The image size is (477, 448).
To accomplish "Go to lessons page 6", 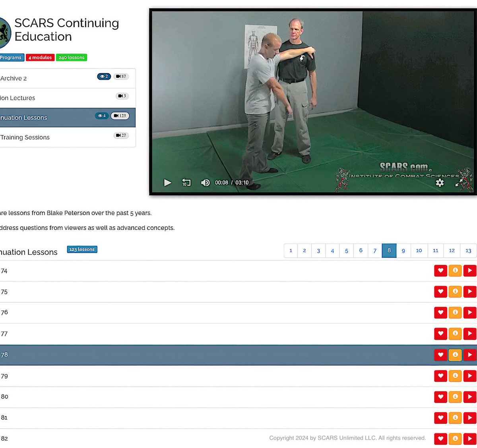I will [361, 251].
